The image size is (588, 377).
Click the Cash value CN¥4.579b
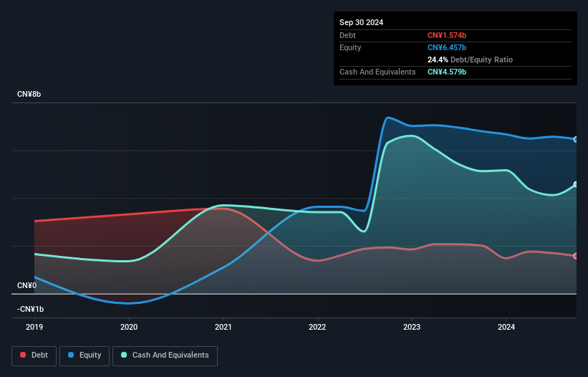(x=447, y=72)
